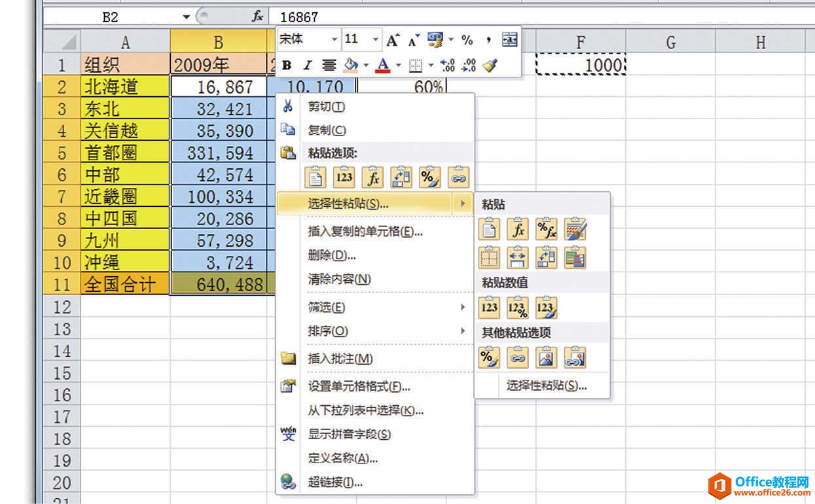Select the Format Painter brush icon
The height and width of the screenshot is (504, 815).
(490, 65)
